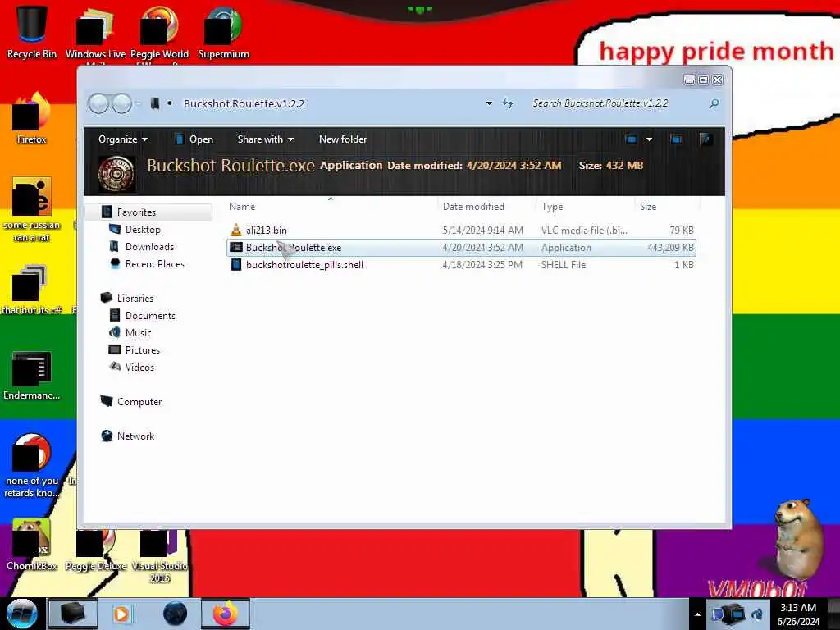Open the media player taskbar icon
The height and width of the screenshot is (630, 840).
[x=121, y=614]
